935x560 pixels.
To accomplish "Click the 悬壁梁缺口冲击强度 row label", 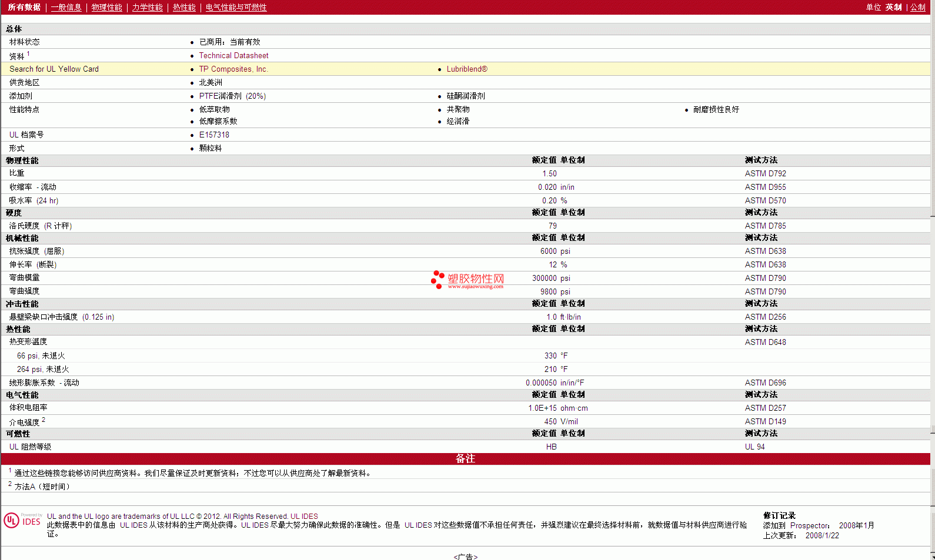I will [62, 317].
